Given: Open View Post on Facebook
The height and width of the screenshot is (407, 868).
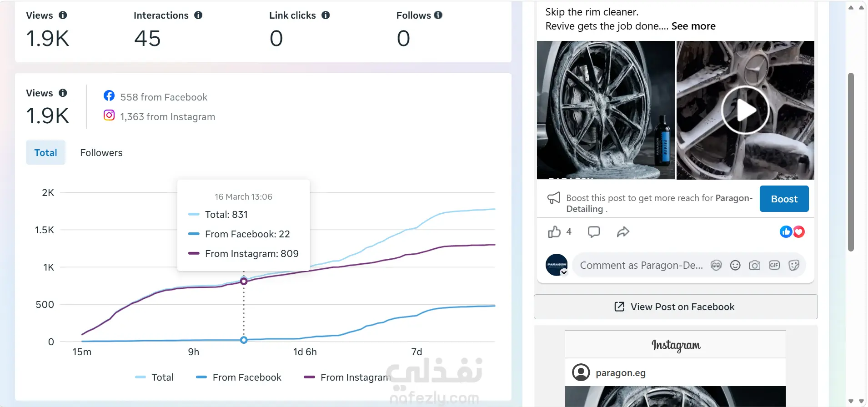Looking at the screenshot, I should [676, 307].
